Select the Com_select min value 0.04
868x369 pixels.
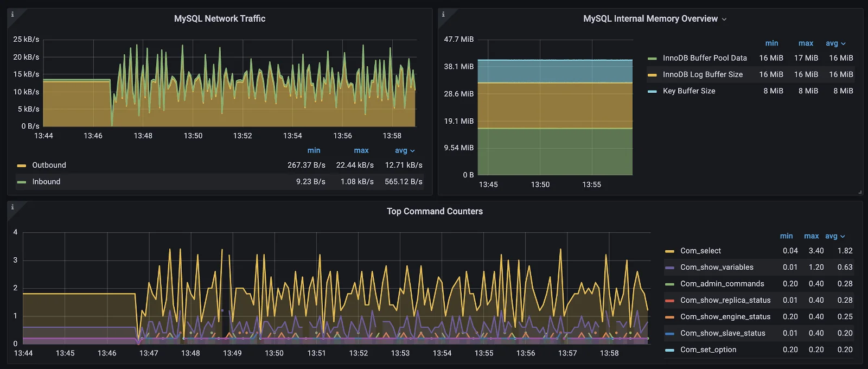tap(790, 251)
